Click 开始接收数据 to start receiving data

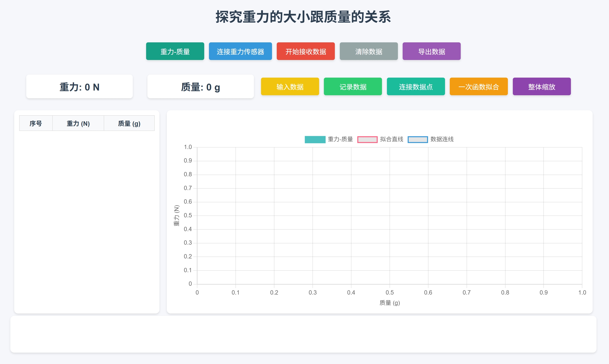pyautogui.click(x=306, y=51)
